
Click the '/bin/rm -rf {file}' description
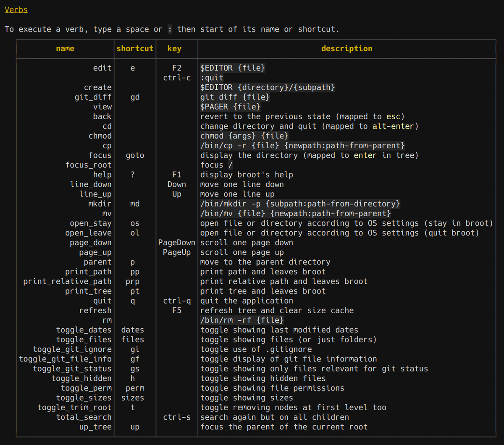point(242,320)
